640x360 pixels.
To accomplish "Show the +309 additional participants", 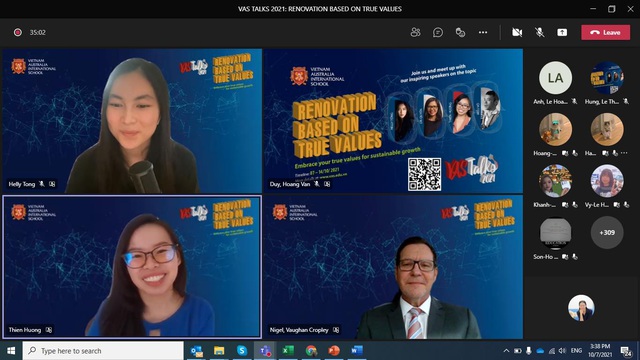I will pyautogui.click(x=607, y=233).
